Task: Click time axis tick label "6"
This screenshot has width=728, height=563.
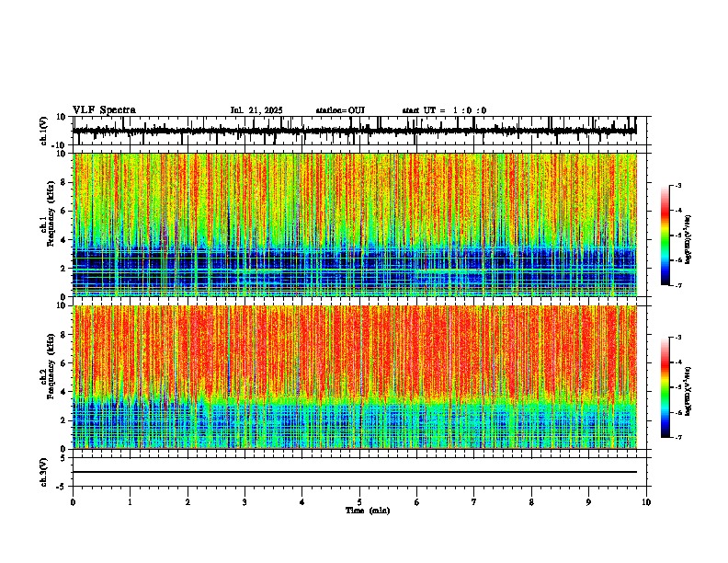Action: (417, 502)
